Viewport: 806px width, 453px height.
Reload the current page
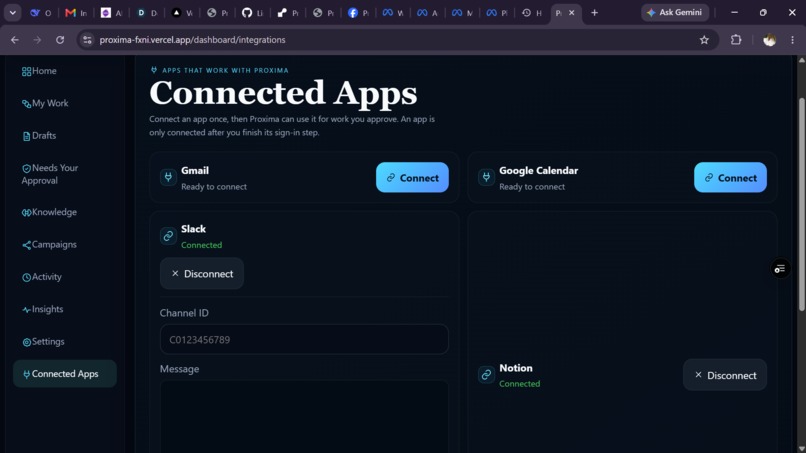60,40
